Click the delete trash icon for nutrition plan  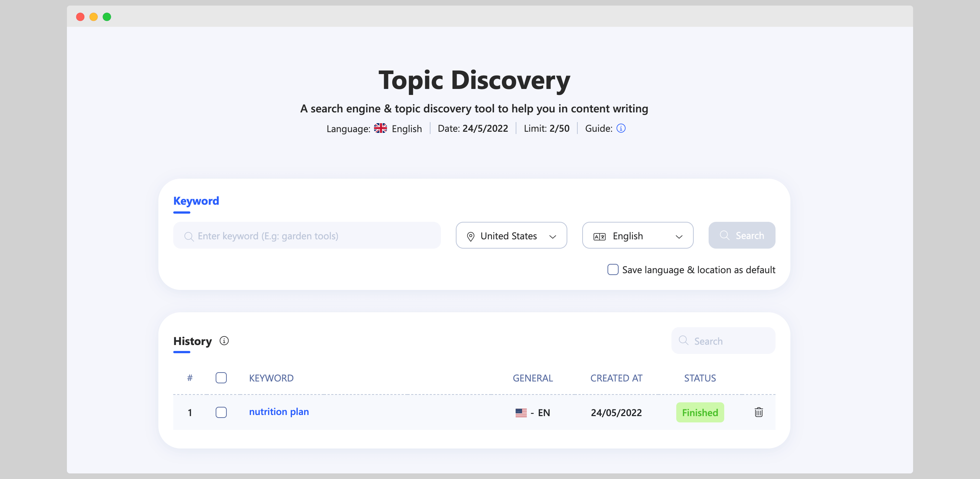click(759, 412)
